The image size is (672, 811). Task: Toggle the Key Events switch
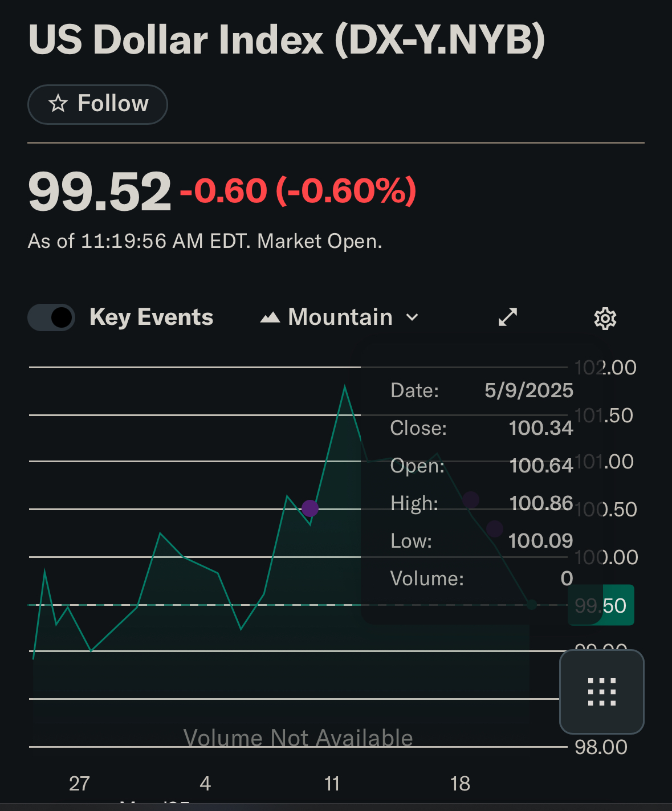[51, 317]
